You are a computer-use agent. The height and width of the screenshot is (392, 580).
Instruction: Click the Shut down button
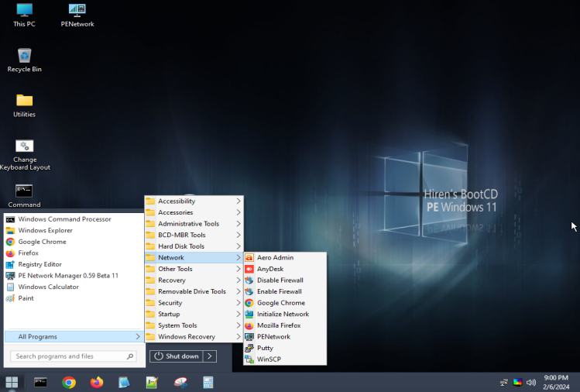pos(177,356)
